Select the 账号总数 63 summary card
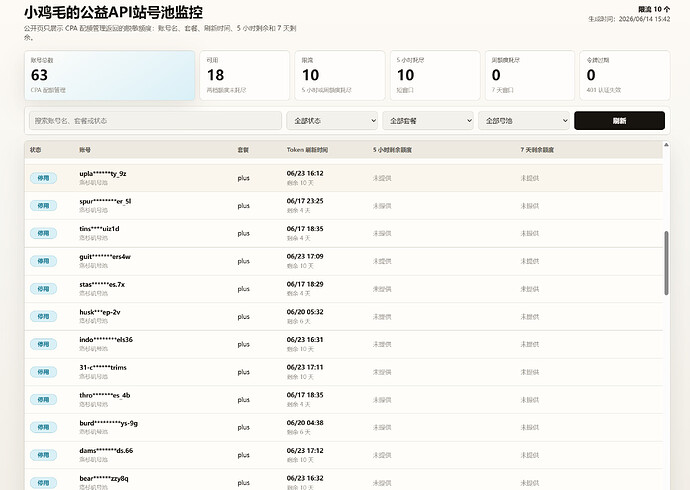This screenshot has height=490, width=690. 110,75
